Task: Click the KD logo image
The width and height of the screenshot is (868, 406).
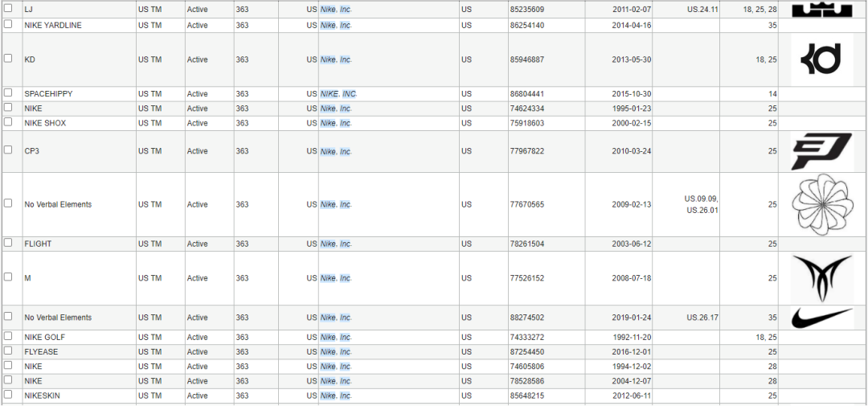Action: tap(821, 59)
